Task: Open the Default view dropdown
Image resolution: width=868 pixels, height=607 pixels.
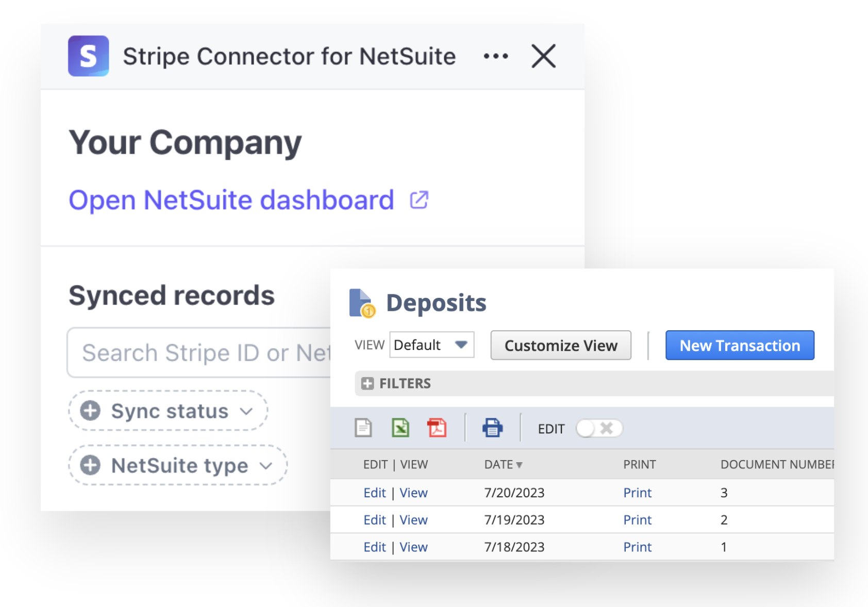Action: coord(431,345)
